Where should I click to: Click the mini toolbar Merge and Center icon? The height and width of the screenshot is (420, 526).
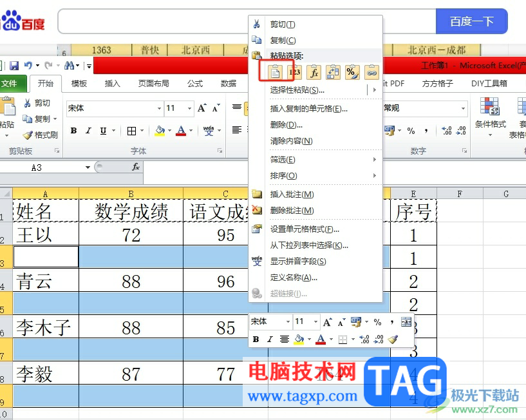[406, 322]
